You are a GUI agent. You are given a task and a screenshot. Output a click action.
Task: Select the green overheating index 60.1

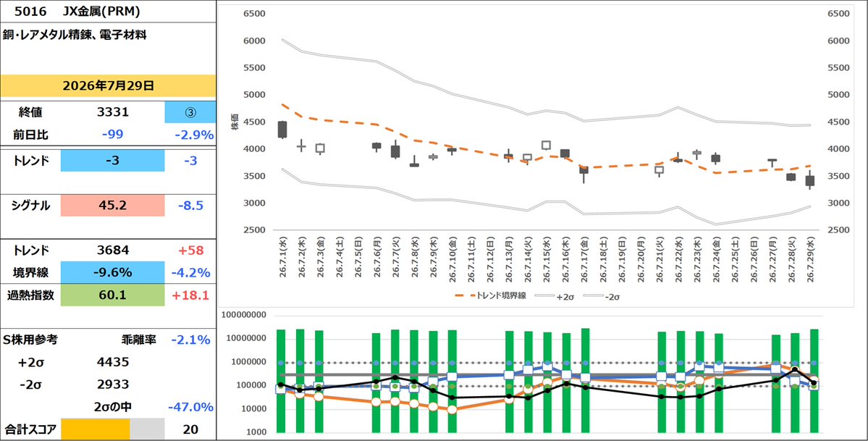pyautogui.click(x=112, y=295)
